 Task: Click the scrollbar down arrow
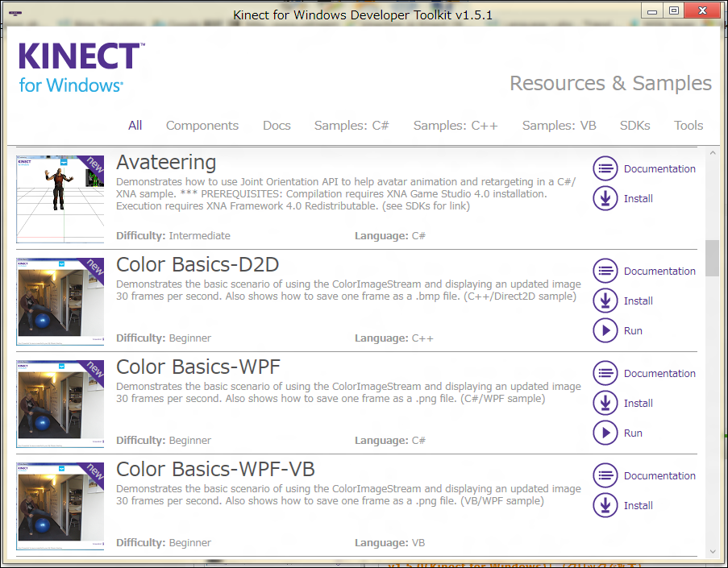pyautogui.click(x=713, y=551)
